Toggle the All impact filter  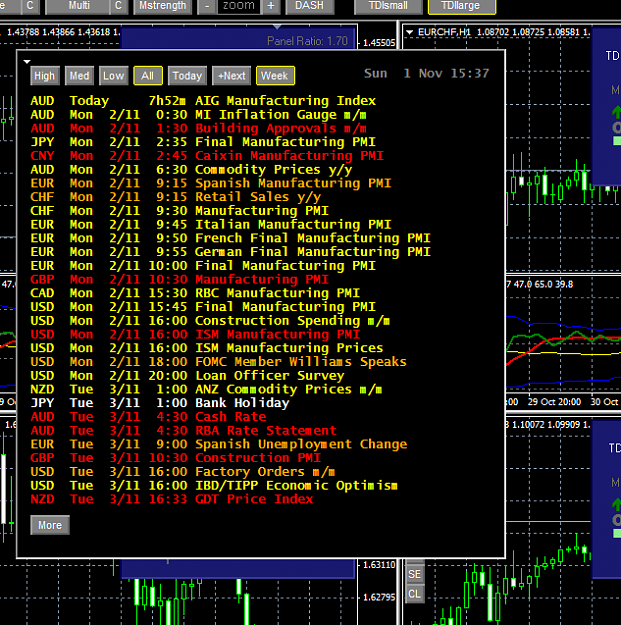pos(147,76)
